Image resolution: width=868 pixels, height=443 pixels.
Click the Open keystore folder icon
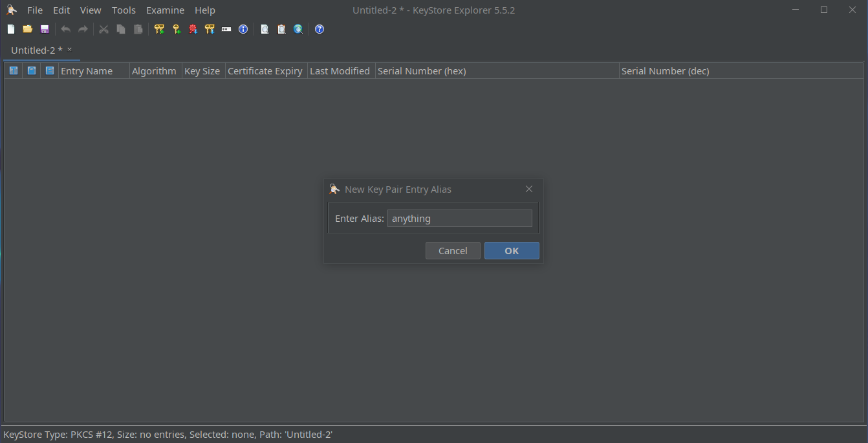28,29
